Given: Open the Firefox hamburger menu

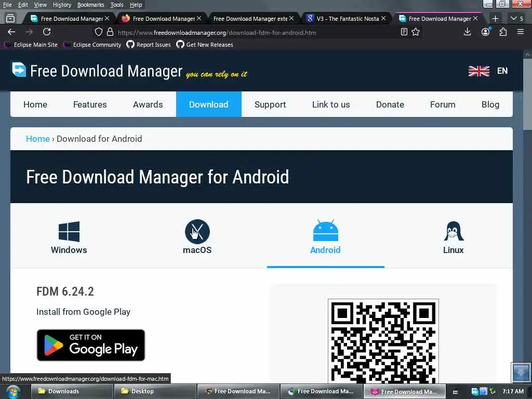Looking at the screenshot, I should click(521, 32).
